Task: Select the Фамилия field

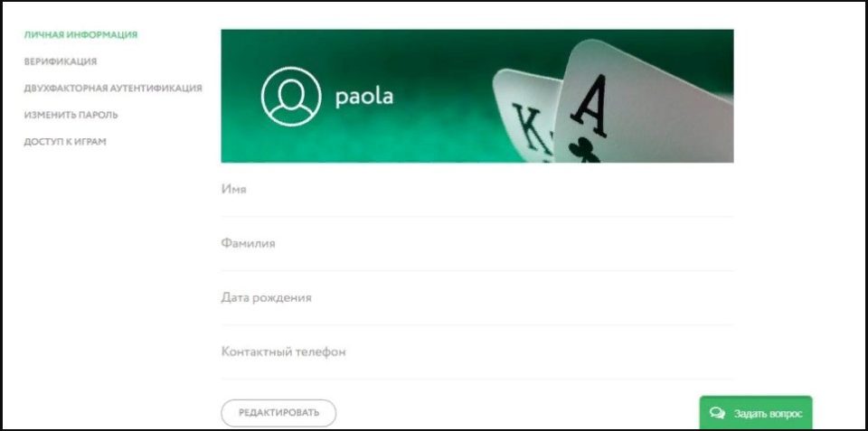Action: 477,243
